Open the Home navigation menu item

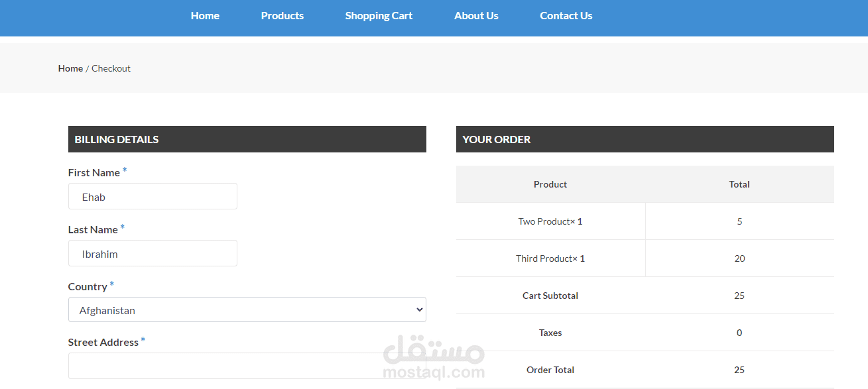[x=205, y=16]
